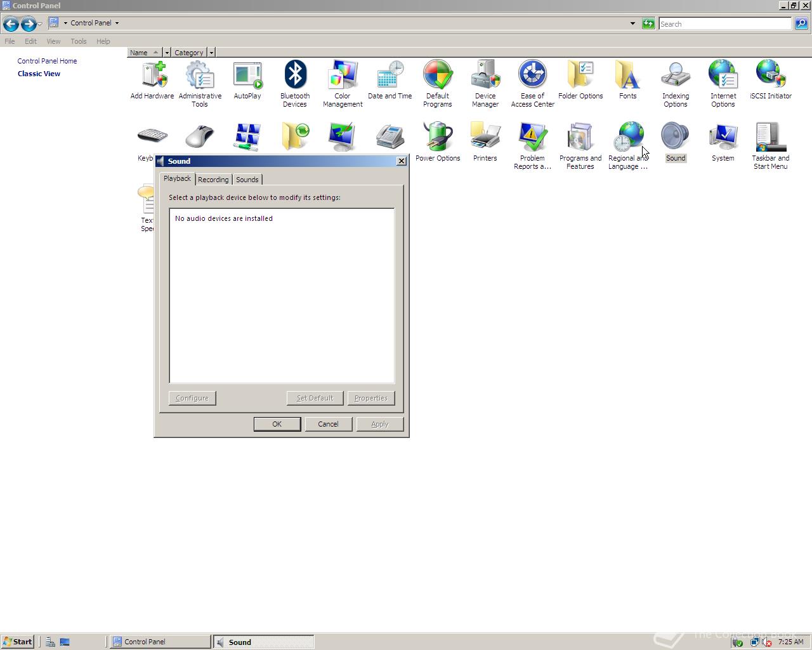This screenshot has height=650, width=812.
Task: Open the Help menu
Action: tap(103, 41)
